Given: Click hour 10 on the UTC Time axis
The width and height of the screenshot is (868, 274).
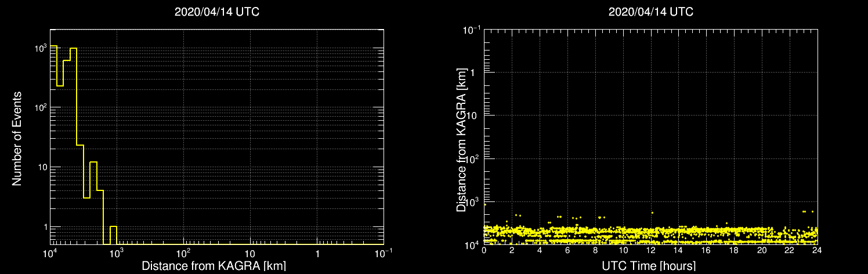Looking at the screenshot, I should click(623, 250).
